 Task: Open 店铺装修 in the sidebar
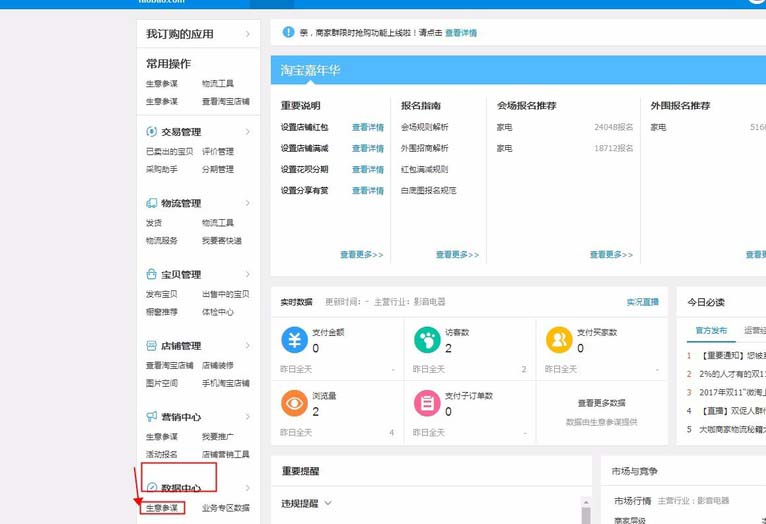[218, 365]
